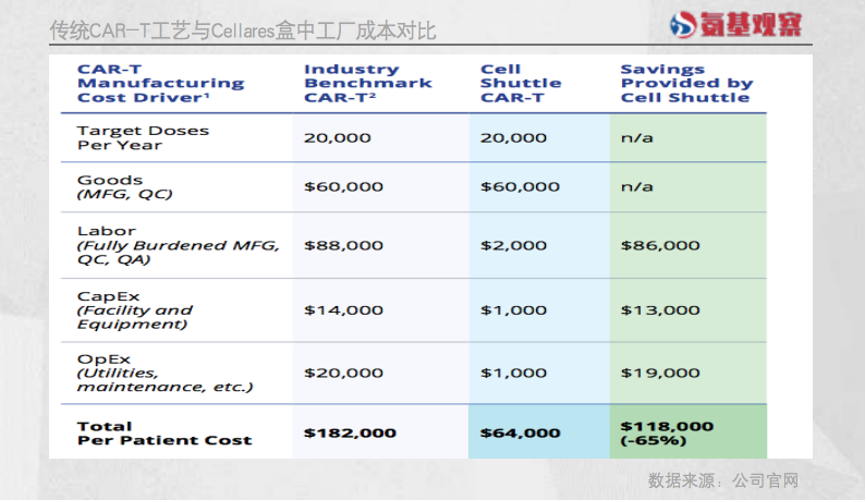Click the Cell Shuttle $60,000 Goods value
This screenshot has height=502, width=866.
coord(520,187)
